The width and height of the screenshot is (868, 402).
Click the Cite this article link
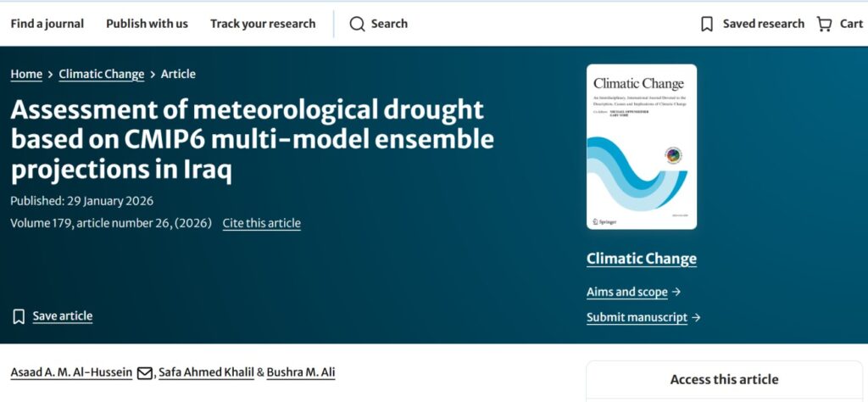(261, 223)
